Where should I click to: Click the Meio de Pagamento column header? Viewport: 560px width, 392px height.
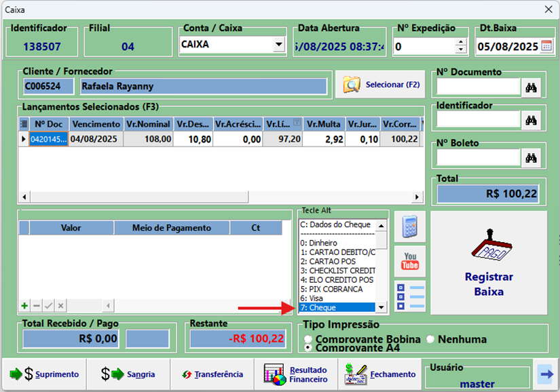coord(172,228)
